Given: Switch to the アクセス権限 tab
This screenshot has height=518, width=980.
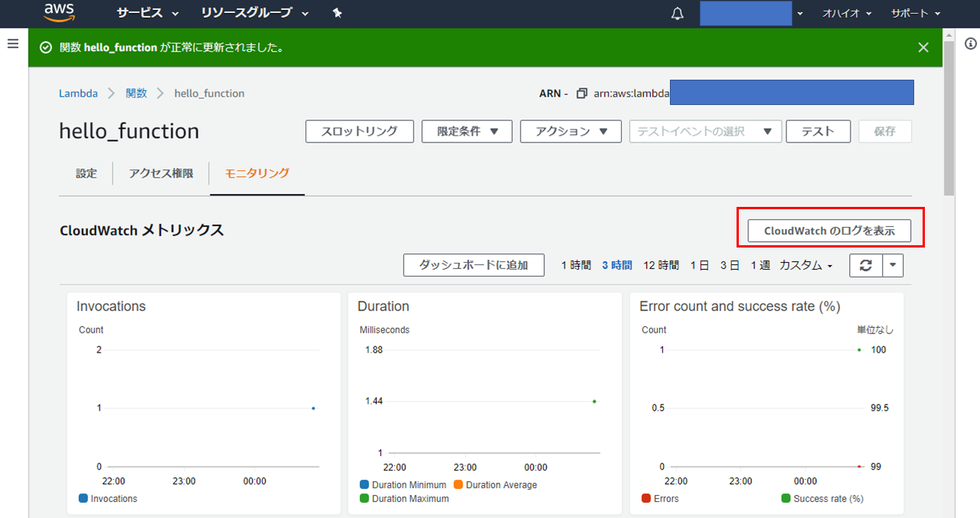Looking at the screenshot, I should point(161,173).
